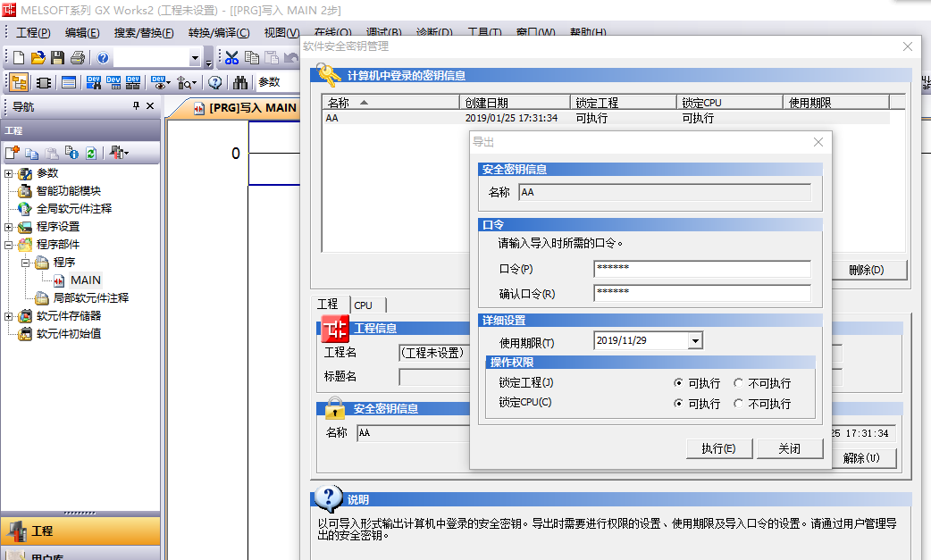Collapse the 程序部件 tree node
The image size is (931, 560).
9,245
